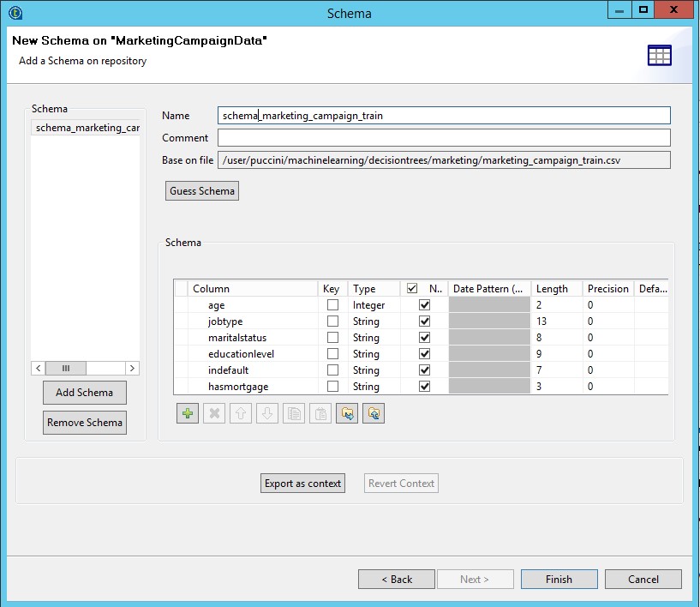The width and height of the screenshot is (700, 607).
Task: Click the Export as context button
Action: [x=303, y=484]
